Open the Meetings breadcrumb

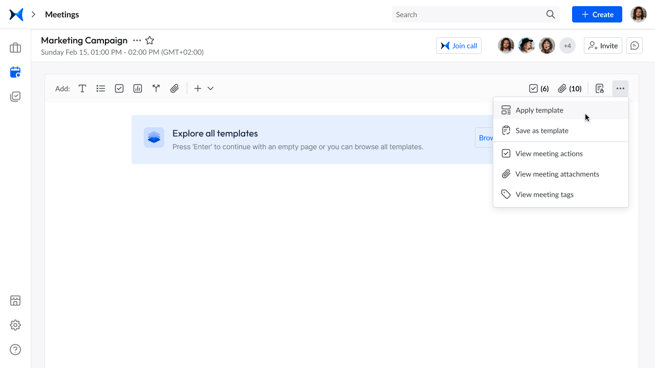[62, 15]
